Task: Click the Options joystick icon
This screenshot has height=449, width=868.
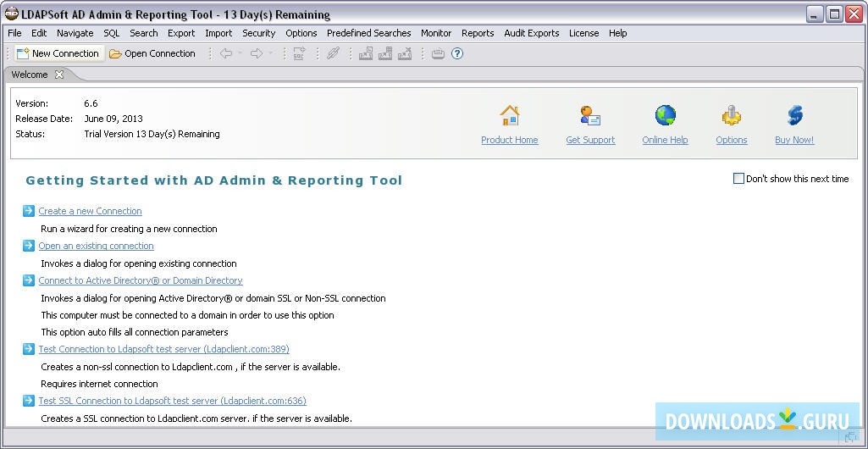Action: tap(732, 115)
